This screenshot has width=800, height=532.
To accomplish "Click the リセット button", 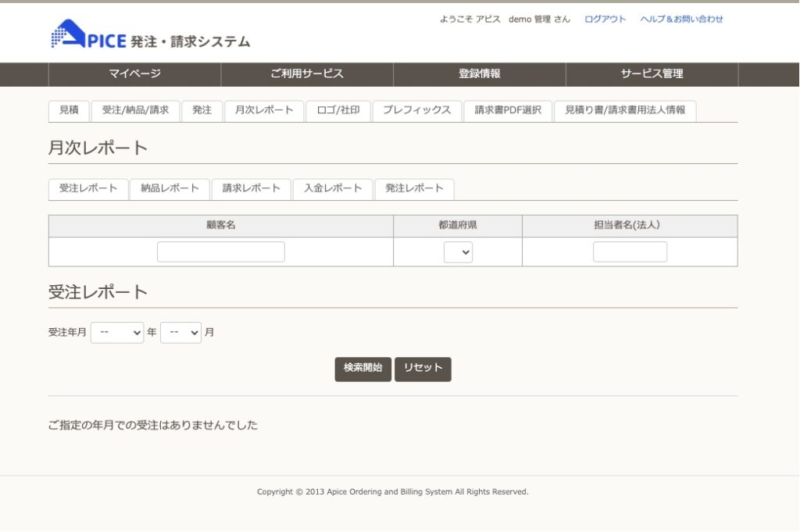I will [423, 370].
